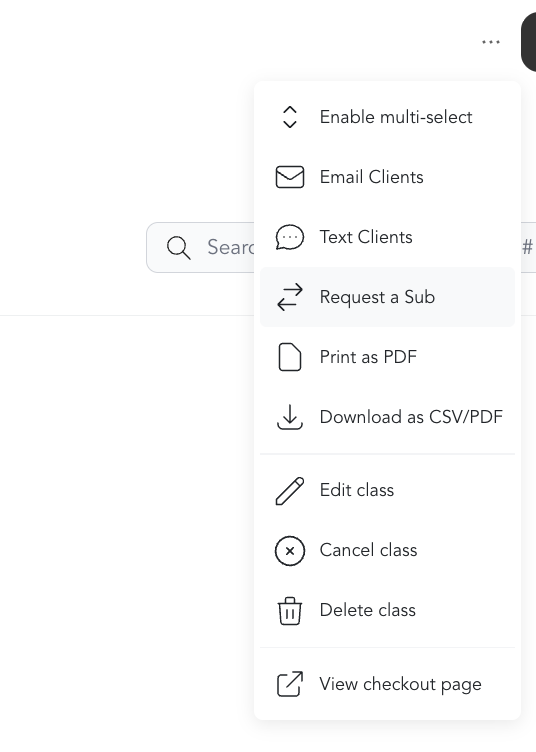Select Request a Sub menu entry
Image resolution: width=536 pixels, height=752 pixels.
[x=387, y=297]
